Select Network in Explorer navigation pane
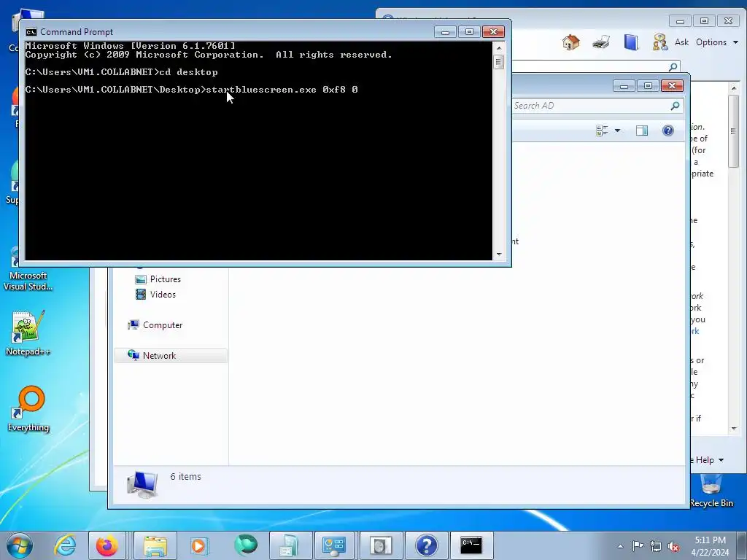The image size is (747, 560). pos(171,356)
